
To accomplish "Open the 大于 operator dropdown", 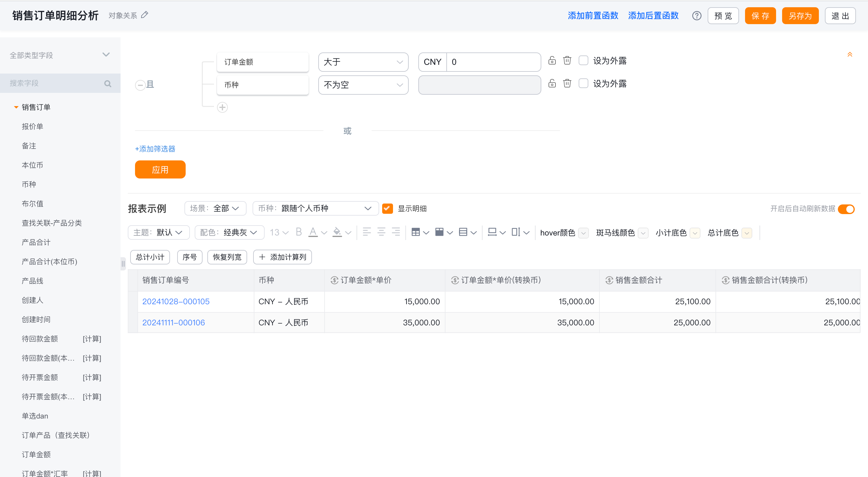I will click(363, 62).
